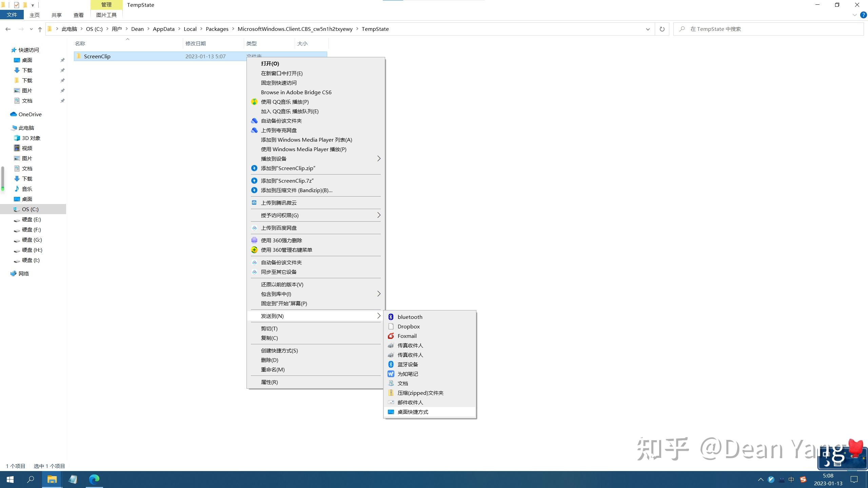The image size is (868, 488).
Task: Click the 管理 contextual tab
Action: 106,5
